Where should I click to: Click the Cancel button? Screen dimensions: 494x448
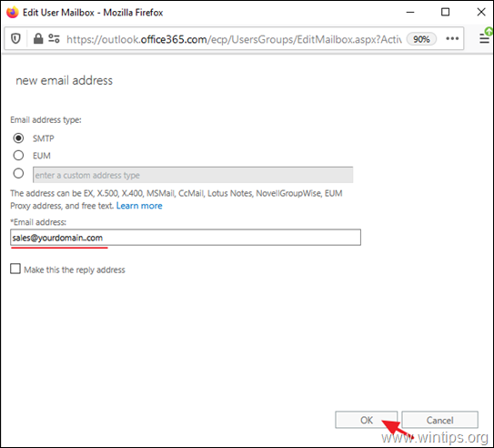(439, 420)
